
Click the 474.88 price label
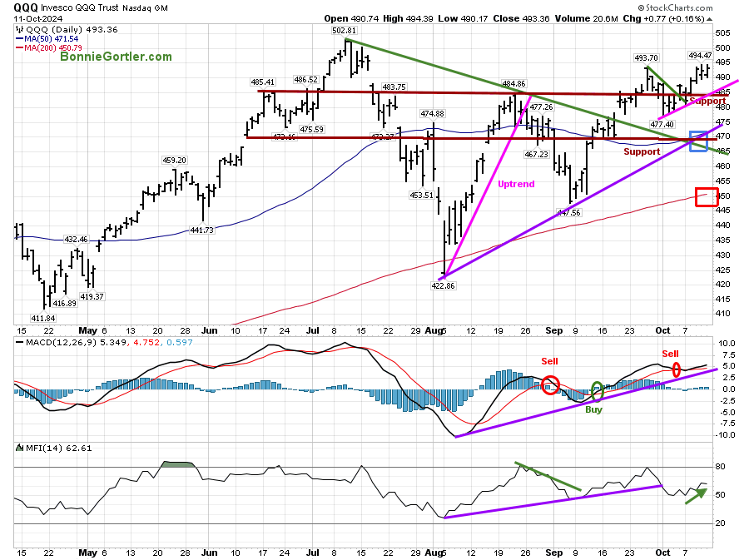click(x=432, y=114)
